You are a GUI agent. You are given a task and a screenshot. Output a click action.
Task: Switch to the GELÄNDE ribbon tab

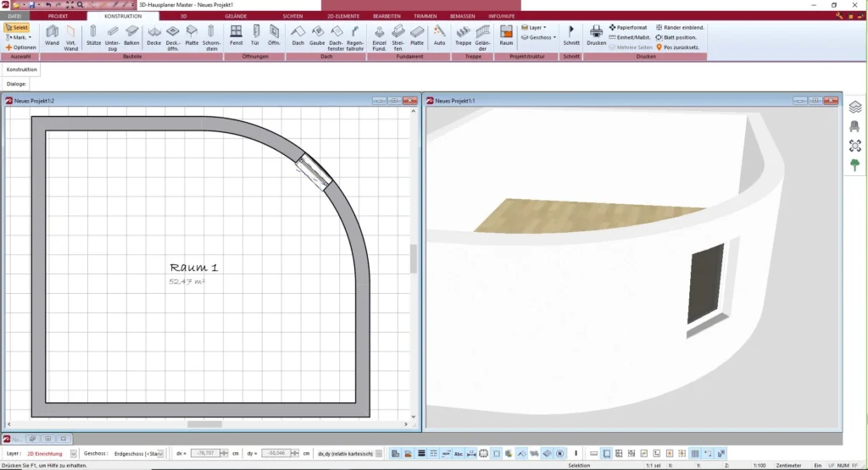click(x=236, y=16)
